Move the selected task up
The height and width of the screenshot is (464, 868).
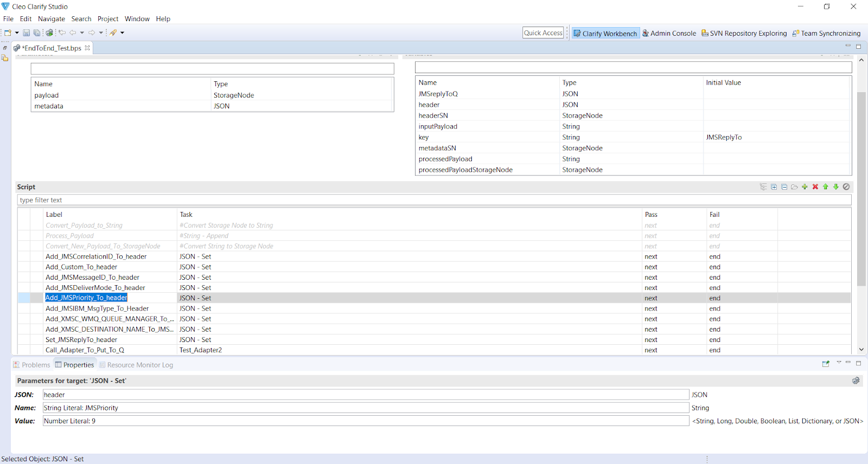click(826, 187)
